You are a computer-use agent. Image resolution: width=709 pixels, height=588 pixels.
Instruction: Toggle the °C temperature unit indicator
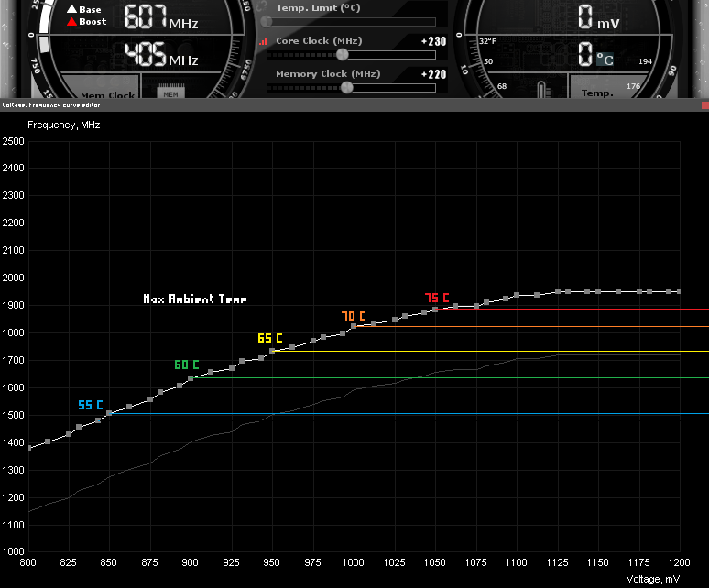pos(605,60)
